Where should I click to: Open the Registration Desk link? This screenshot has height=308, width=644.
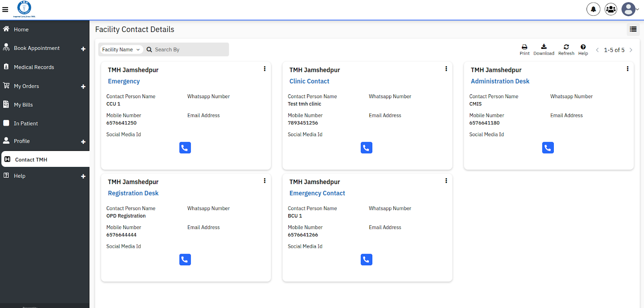pyautogui.click(x=133, y=193)
